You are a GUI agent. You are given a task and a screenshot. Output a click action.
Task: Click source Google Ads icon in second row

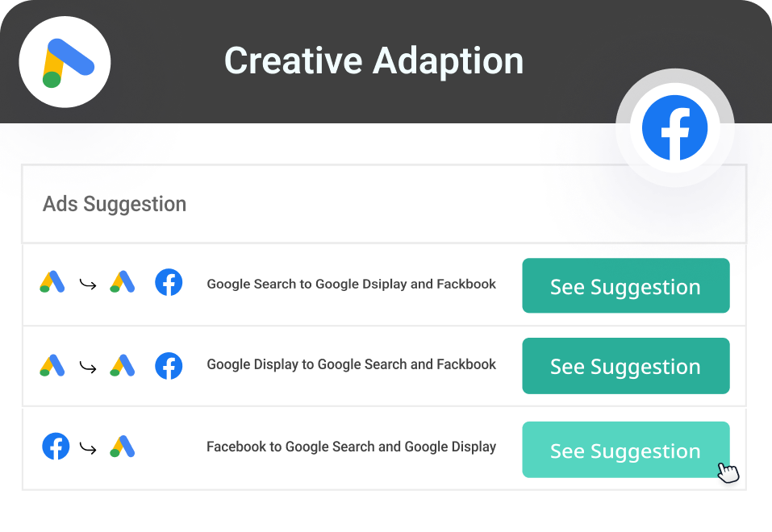pos(52,366)
